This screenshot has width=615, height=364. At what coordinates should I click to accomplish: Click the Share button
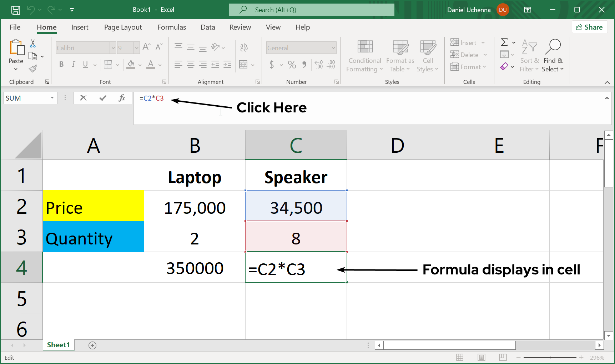(x=589, y=27)
